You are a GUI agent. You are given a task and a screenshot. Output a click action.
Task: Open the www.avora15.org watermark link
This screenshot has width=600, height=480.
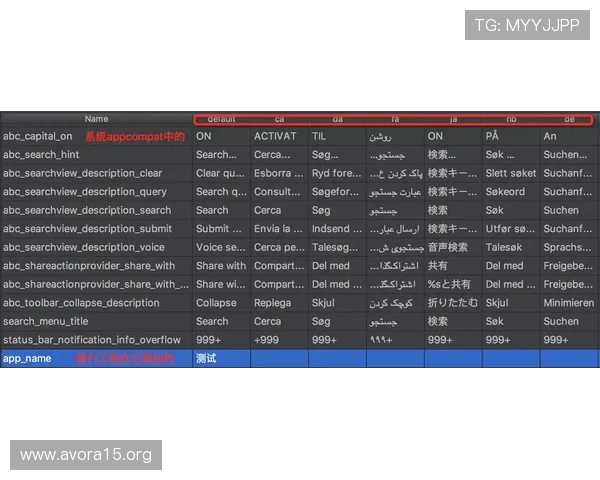[x=86, y=455]
